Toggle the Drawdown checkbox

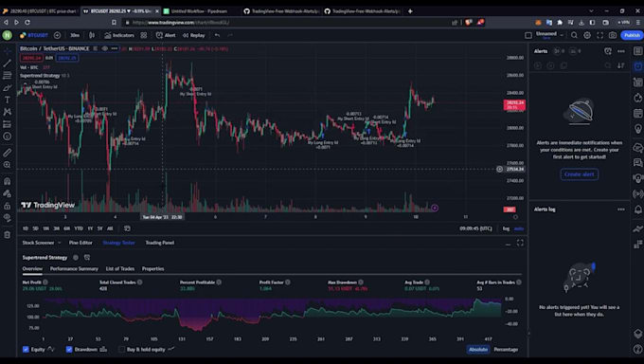tap(69, 349)
